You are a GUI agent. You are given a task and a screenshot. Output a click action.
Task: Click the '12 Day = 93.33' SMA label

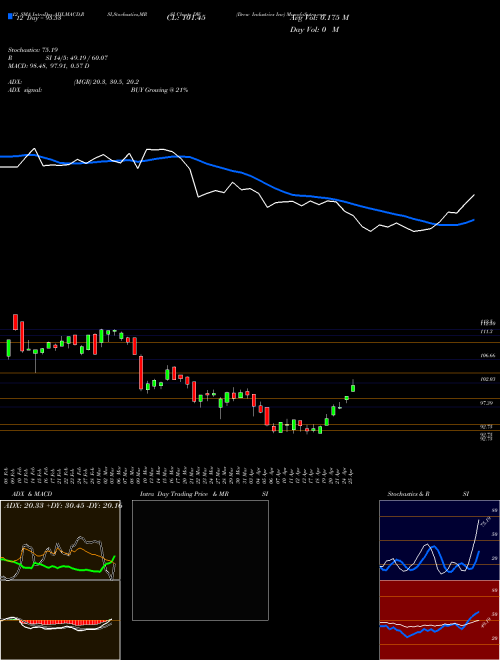37,18
